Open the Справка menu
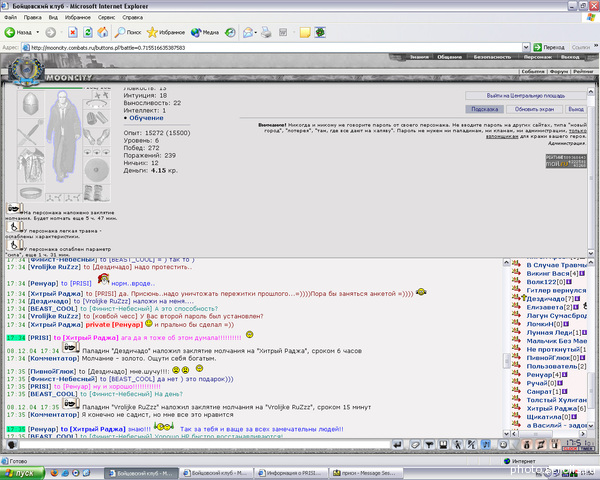The image size is (600, 480). (133, 17)
